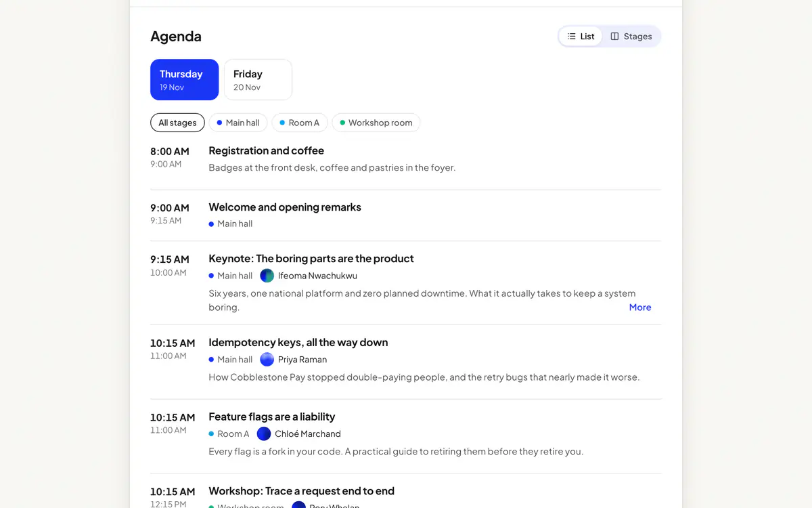
Task: Open 'Idempotency keys, all the way down'
Action: pos(298,343)
